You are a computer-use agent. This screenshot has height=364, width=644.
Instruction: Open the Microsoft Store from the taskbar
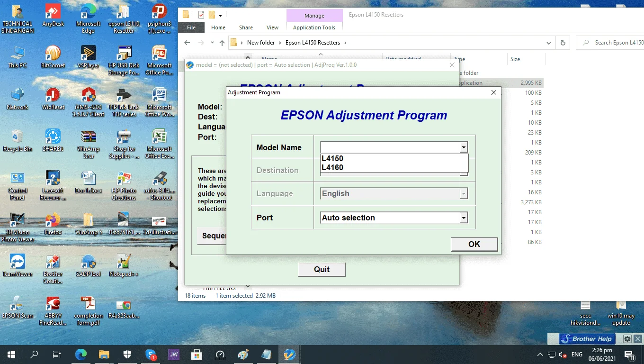click(197, 354)
